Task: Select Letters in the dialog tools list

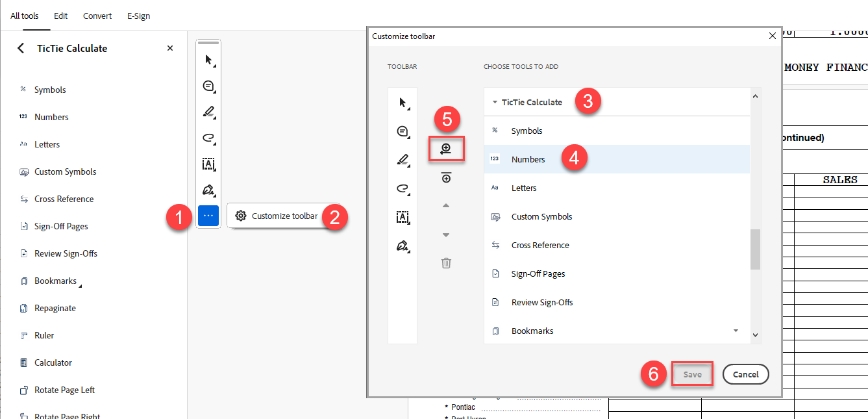Action: (x=617, y=188)
